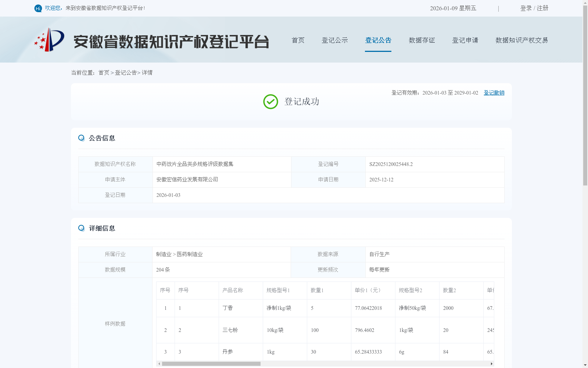588x368 pixels.
Task: Click the 公告信息 section bullet icon
Action: tap(81, 138)
